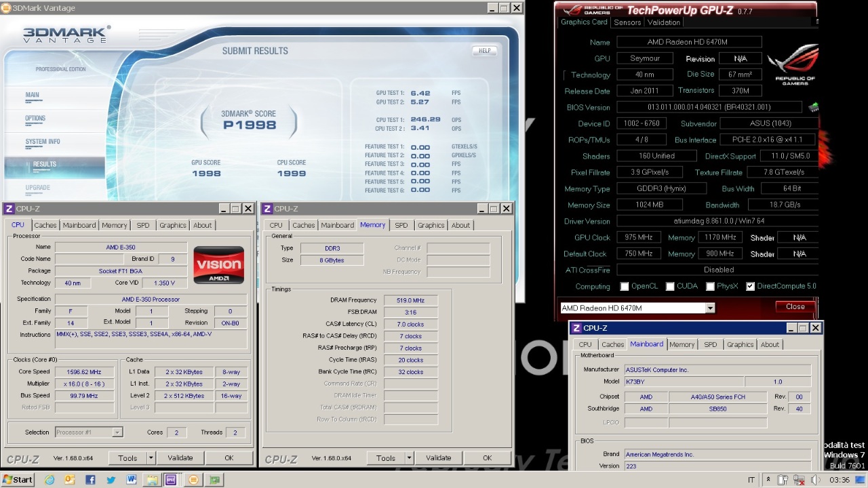Select the SPD tab in the CPU-Z Memory window
The image size is (868, 488).
[401, 225]
